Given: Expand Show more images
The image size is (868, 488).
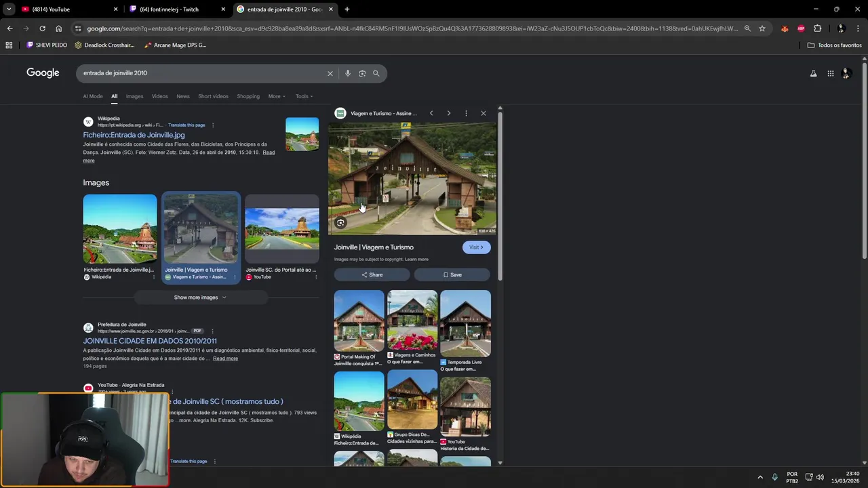Looking at the screenshot, I should coord(200,298).
